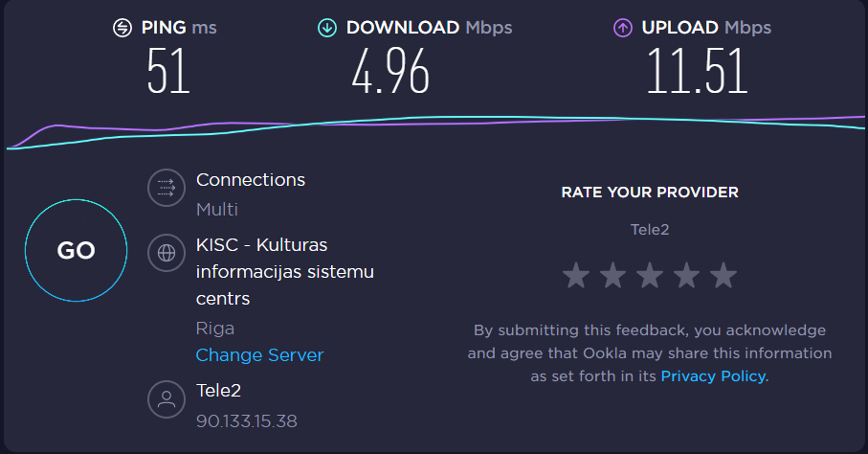Click the download speed value 4.96
The height and width of the screenshot is (454, 868).
click(390, 71)
